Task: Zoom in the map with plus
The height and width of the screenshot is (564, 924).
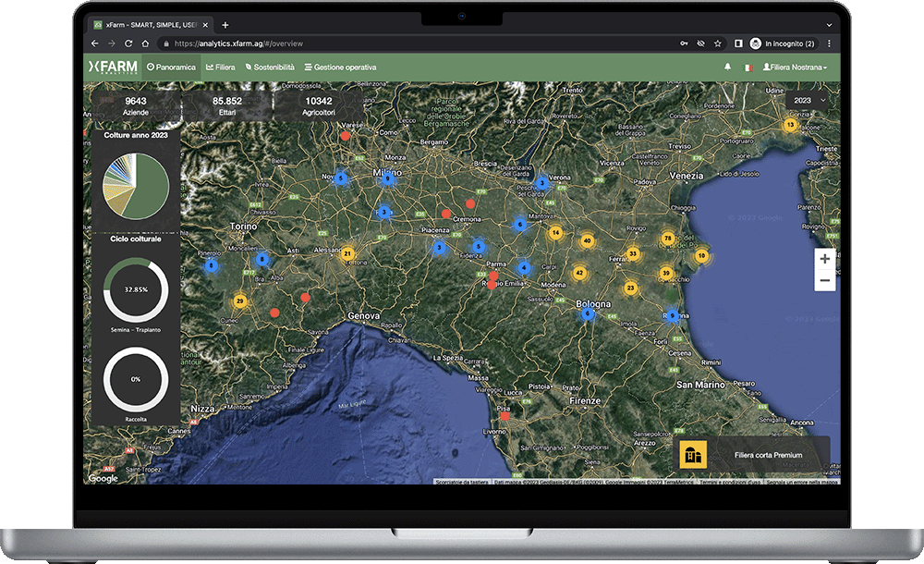Action: [x=825, y=259]
